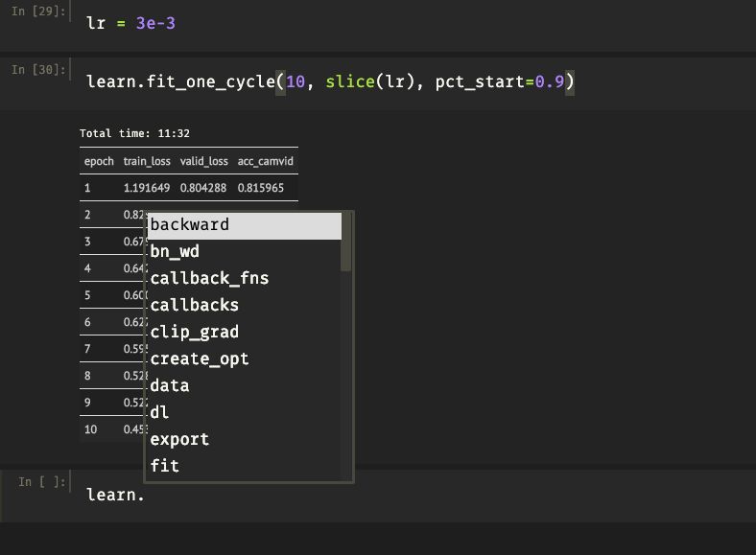Select 'callbacks' completion entry
Viewport: 756px width, 555px height.
click(x=244, y=306)
